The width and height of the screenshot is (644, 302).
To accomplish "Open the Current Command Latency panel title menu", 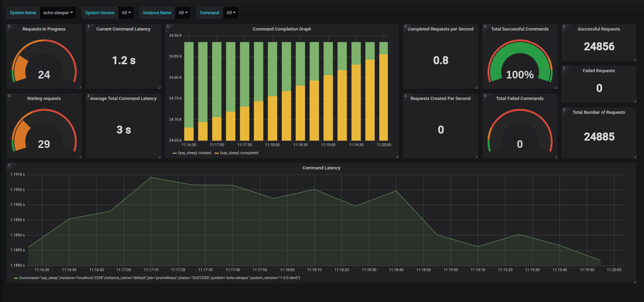I will [123, 29].
